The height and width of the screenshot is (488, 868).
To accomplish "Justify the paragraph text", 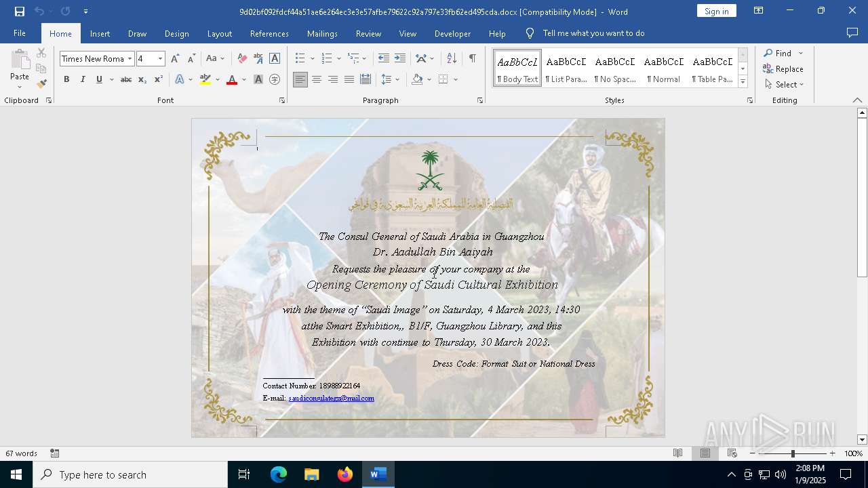I will 349,80.
